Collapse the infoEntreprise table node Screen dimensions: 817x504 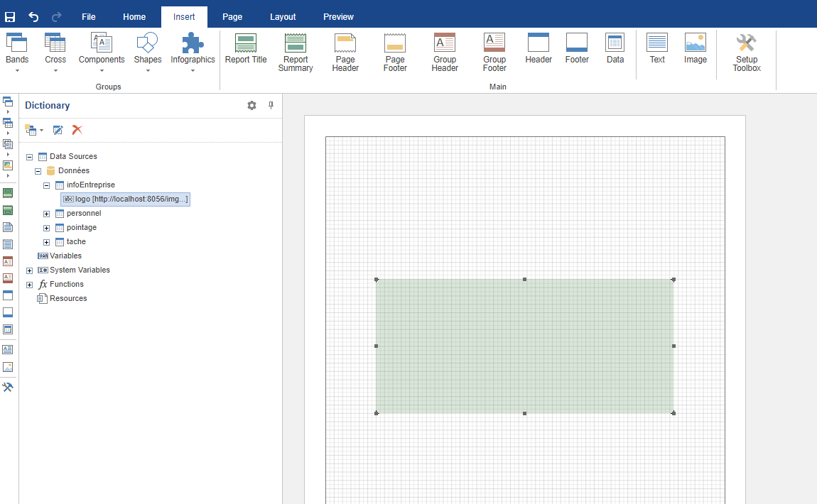46,185
